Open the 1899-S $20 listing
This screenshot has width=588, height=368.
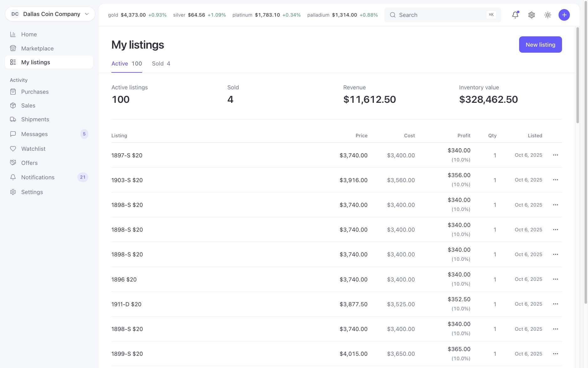point(127,354)
